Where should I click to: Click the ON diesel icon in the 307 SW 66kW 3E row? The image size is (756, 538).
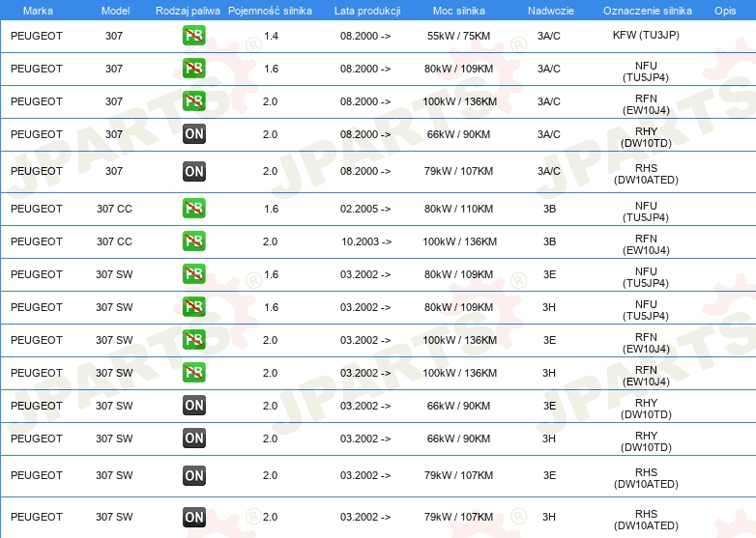tap(194, 406)
